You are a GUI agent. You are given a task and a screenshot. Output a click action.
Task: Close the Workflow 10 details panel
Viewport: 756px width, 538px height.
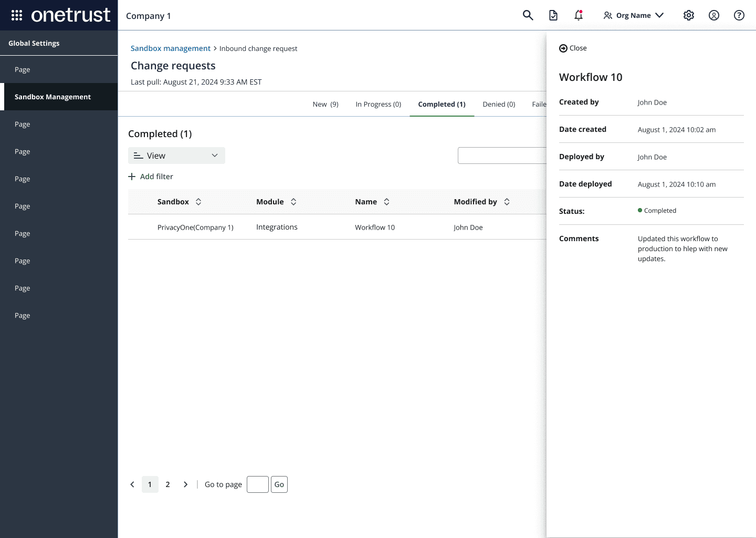coord(573,48)
